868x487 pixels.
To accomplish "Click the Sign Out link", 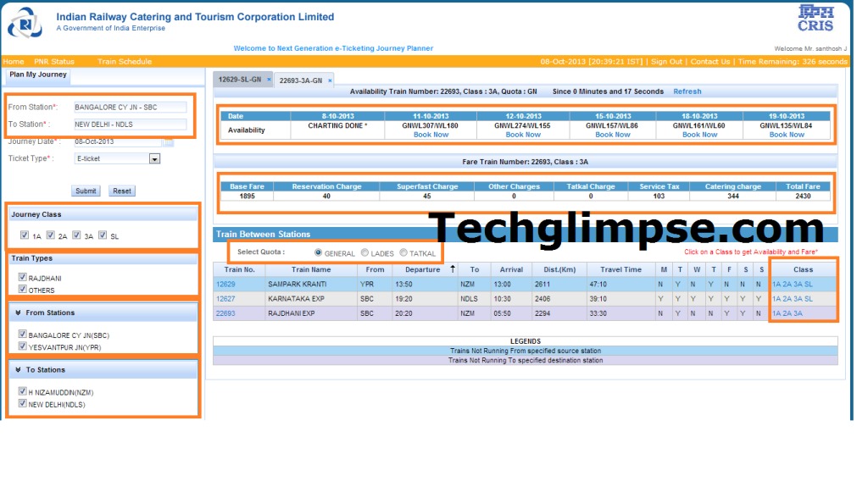I will click(x=666, y=62).
